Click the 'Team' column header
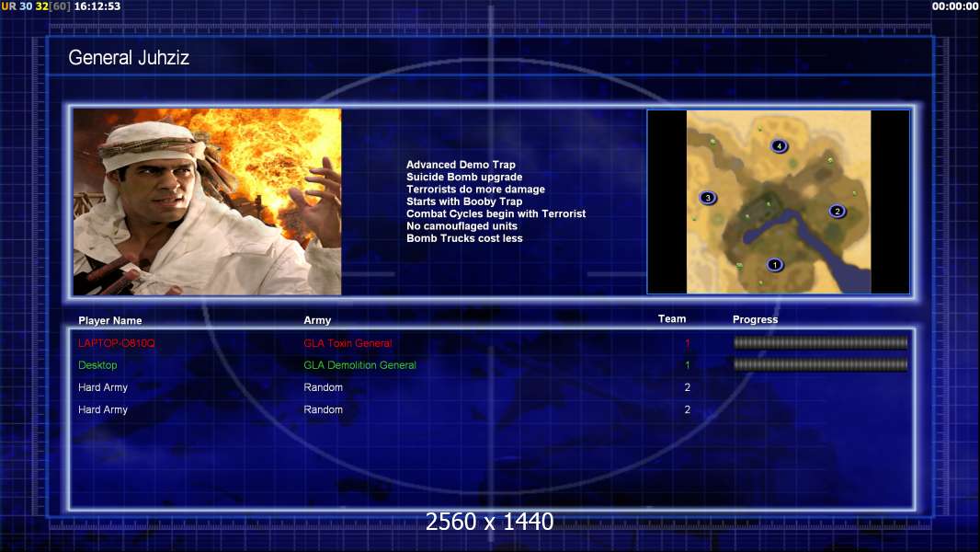The width and height of the screenshot is (980, 552). point(672,319)
